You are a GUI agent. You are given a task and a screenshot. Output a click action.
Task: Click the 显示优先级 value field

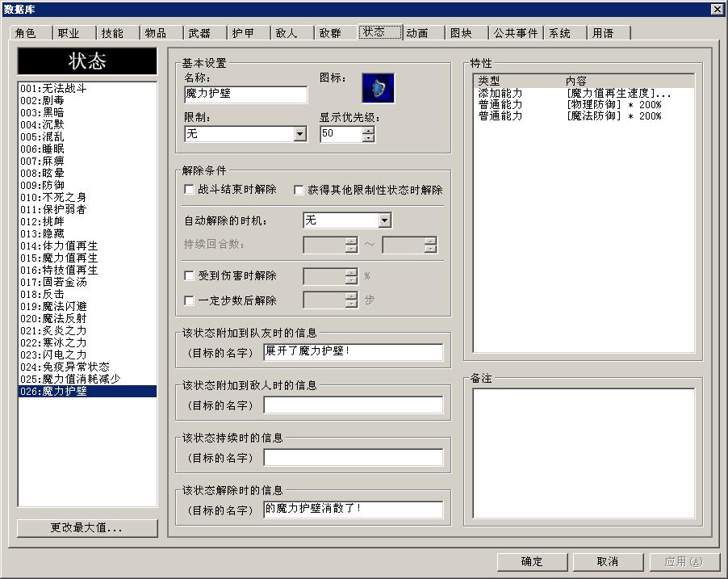pyautogui.click(x=341, y=134)
